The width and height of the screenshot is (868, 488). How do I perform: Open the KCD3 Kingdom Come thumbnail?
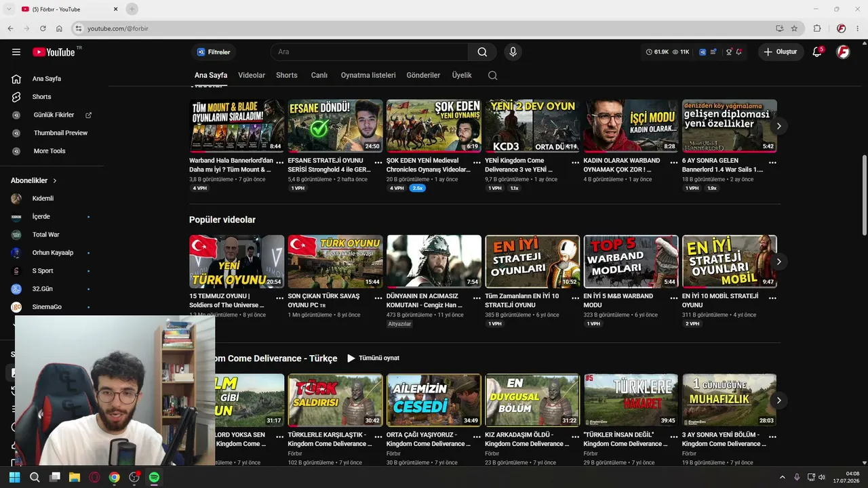532,126
